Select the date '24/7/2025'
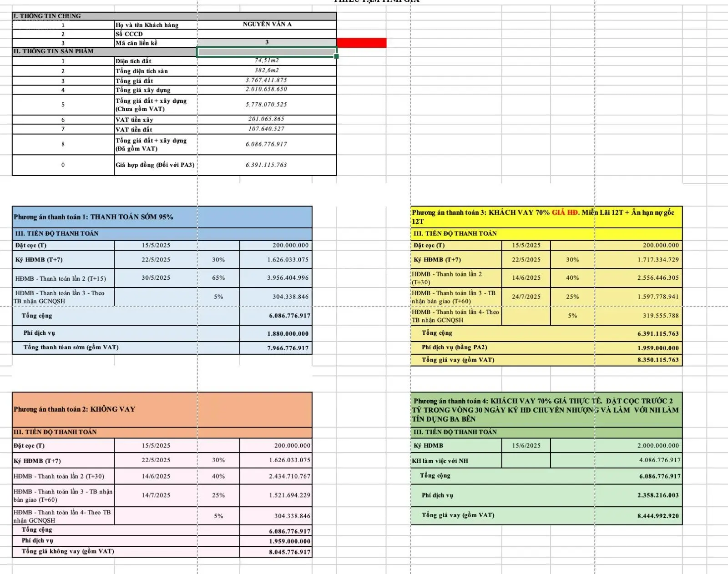The height and width of the screenshot is (574, 728). 526,297
